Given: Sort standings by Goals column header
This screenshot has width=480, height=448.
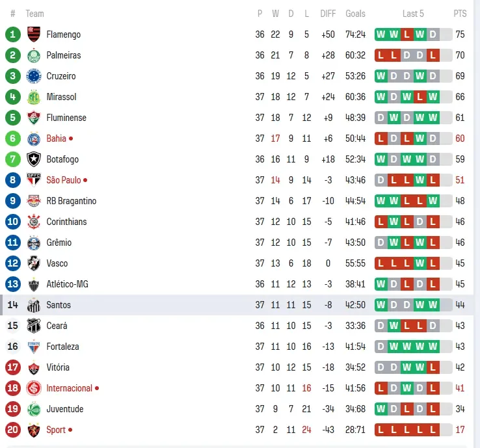Looking at the screenshot, I should (355, 14).
